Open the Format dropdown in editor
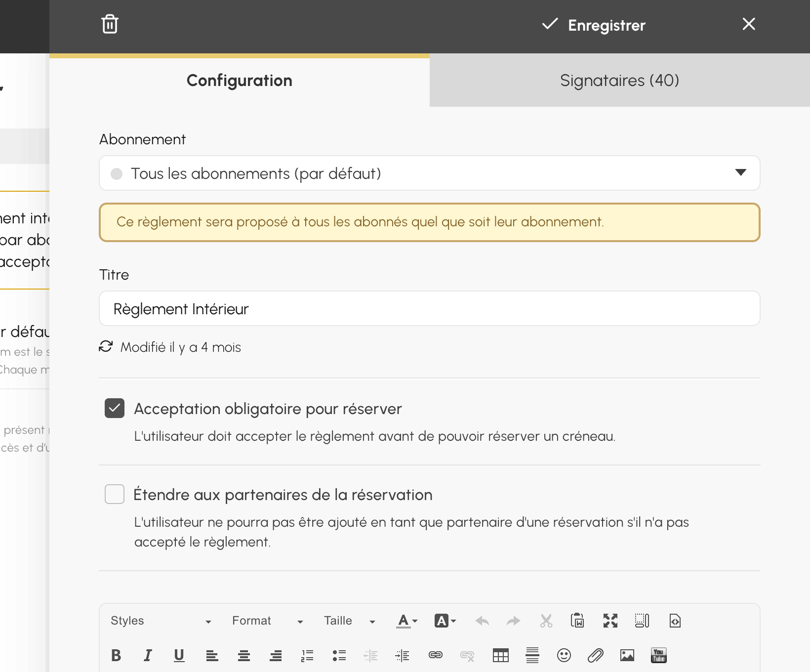The image size is (810, 672). coord(267,621)
